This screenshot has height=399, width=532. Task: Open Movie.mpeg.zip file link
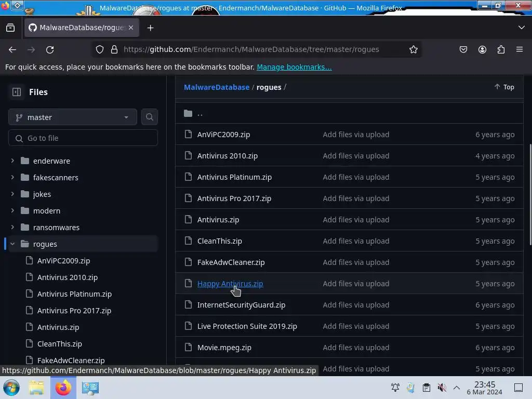point(224,348)
